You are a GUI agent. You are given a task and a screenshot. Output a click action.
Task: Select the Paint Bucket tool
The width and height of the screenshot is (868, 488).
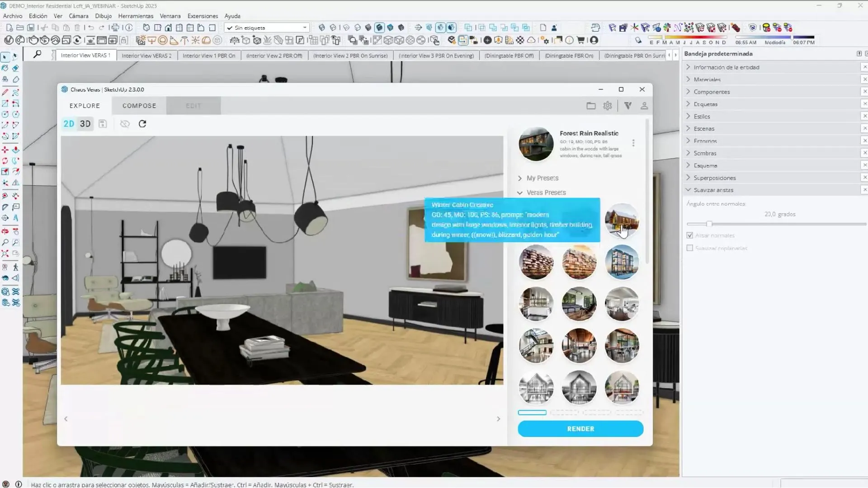[x=5, y=68]
